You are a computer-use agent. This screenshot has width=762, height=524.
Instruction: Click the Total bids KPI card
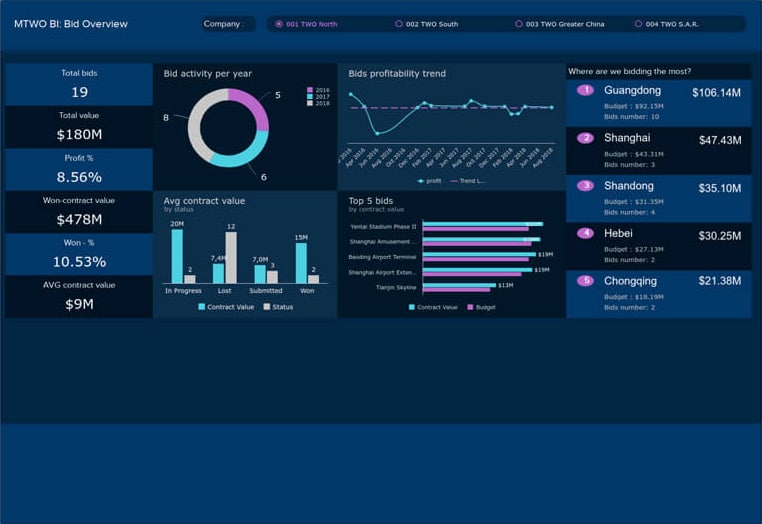[79, 84]
